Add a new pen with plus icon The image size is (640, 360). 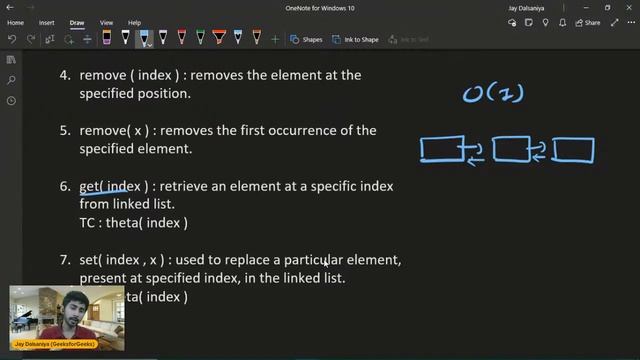tap(275, 40)
